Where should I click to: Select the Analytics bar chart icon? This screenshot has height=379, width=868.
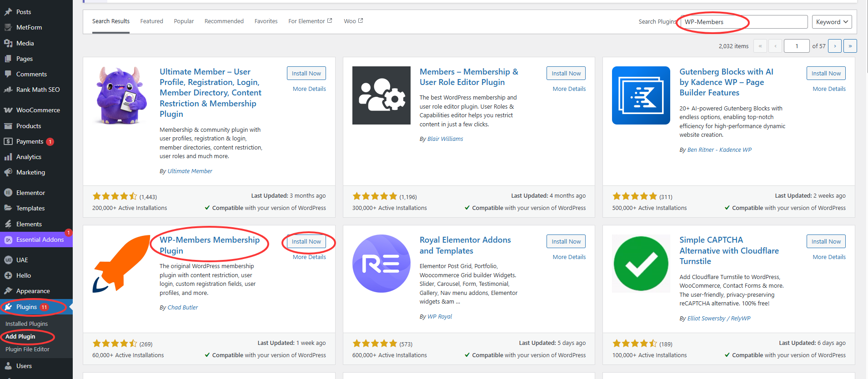point(8,157)
